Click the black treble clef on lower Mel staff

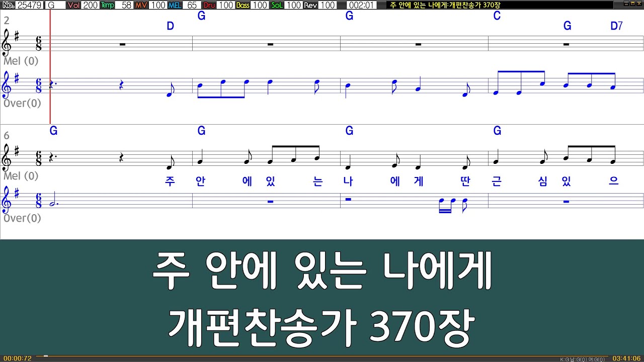(x=8, y=157)
